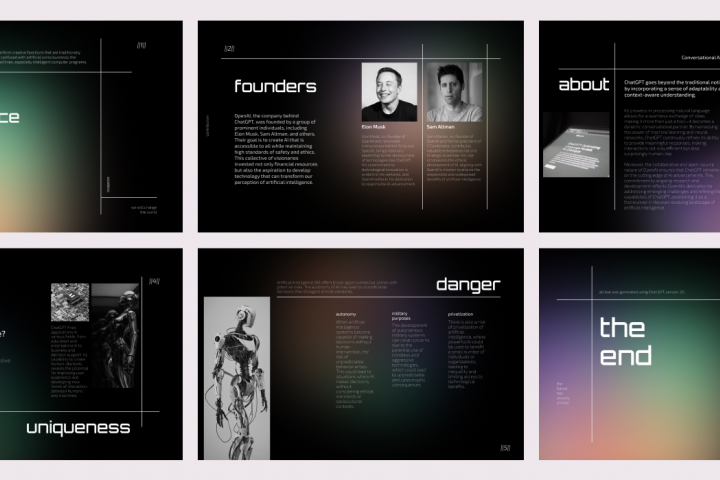
Task: Click the //5// slide number marker
Action: pos(505,448)
